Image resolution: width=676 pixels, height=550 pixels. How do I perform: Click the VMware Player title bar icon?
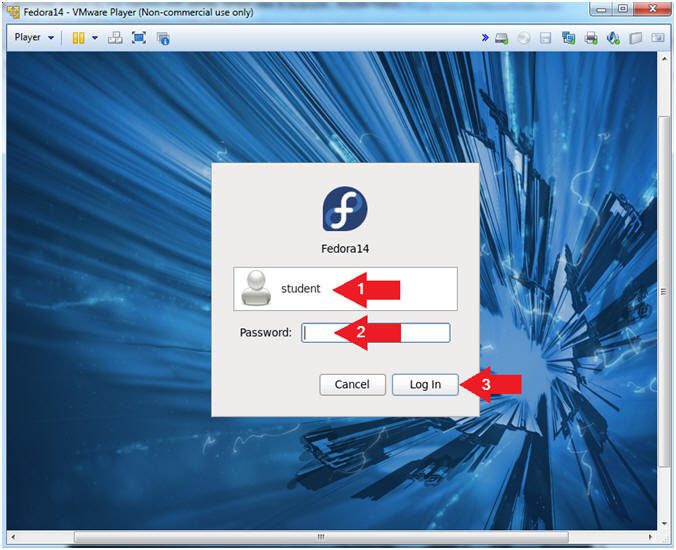tap(13, 12)
